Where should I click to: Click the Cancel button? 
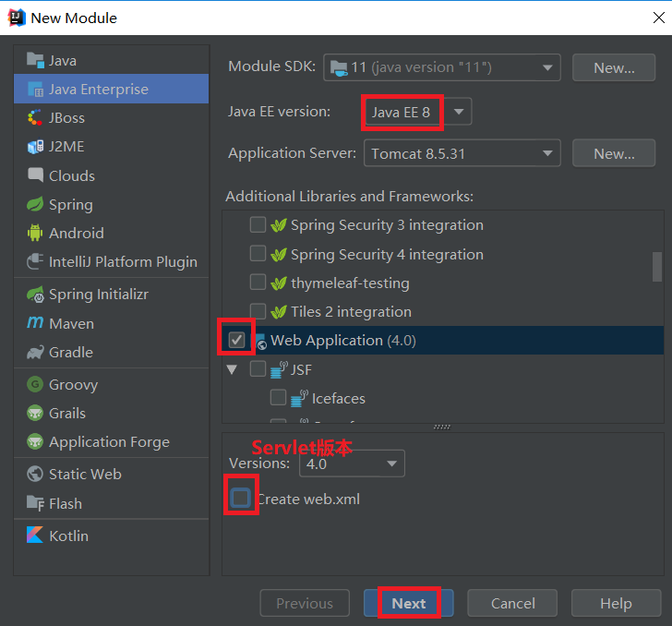512,603
